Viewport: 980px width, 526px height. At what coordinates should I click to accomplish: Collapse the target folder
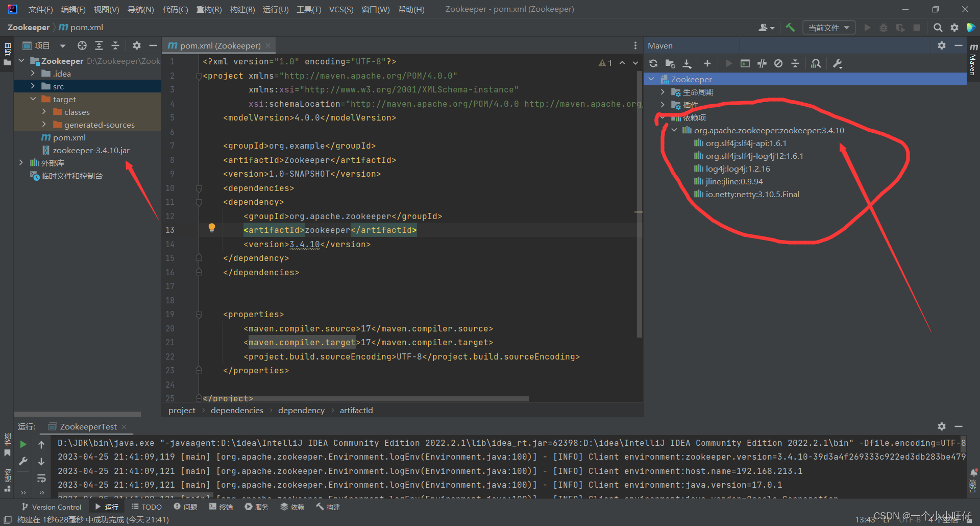tap(33, 99)
